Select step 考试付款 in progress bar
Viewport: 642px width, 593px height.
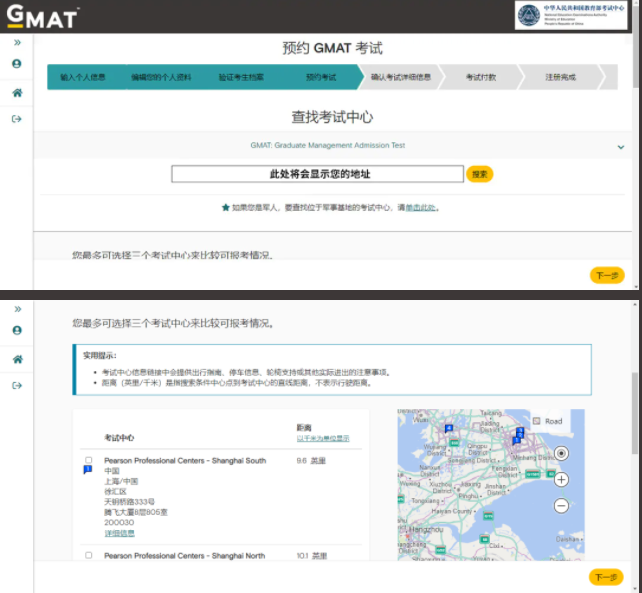[x=481, y=77]
